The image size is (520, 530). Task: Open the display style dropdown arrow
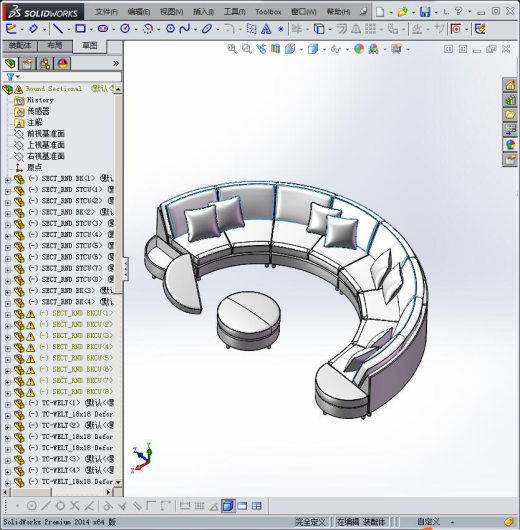tap(324, 50)
